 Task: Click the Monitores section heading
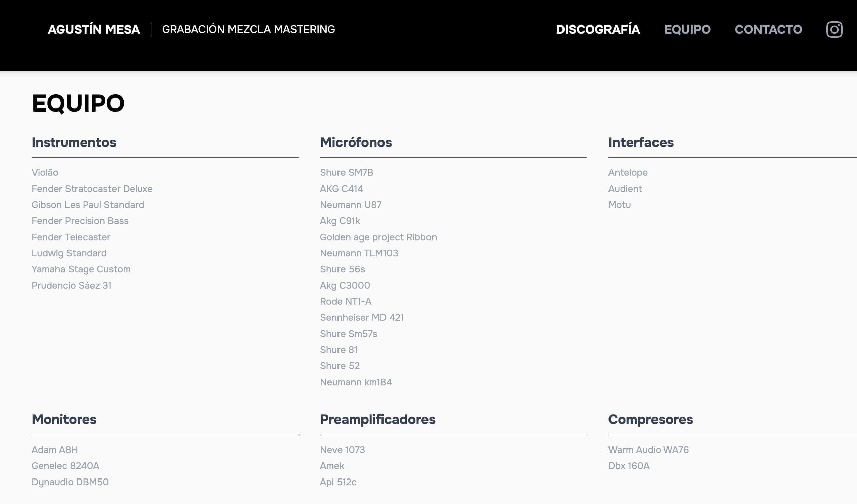click(64, 419)
